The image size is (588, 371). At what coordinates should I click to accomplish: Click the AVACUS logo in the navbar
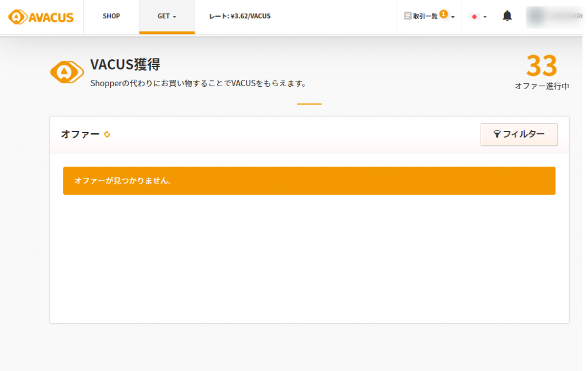tap(41, 17)
